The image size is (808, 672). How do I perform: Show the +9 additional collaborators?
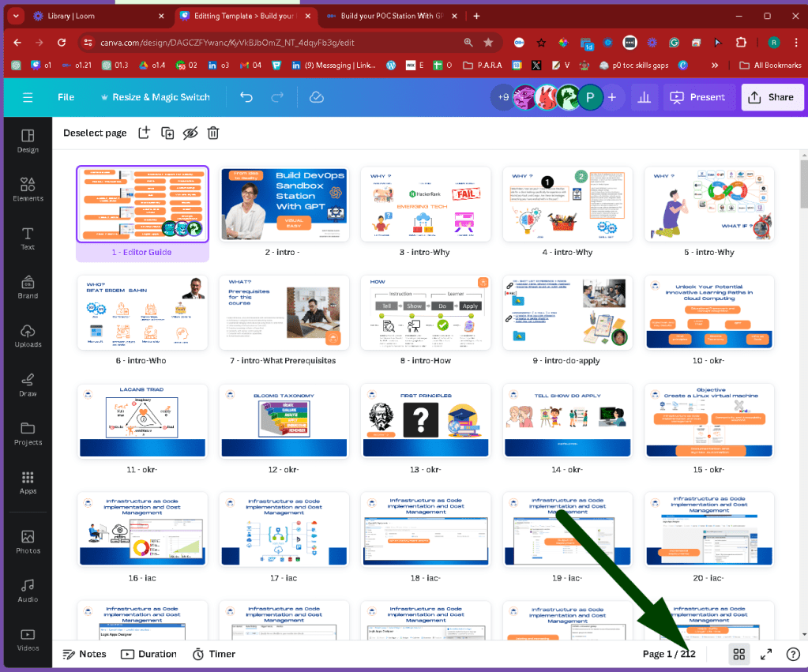click(502, 97)
